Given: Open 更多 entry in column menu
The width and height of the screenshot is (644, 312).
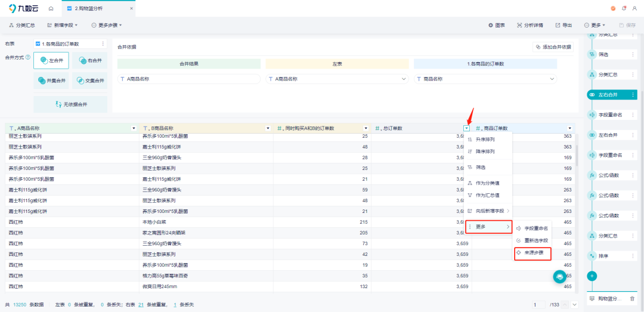Looking at the screenshot, I should [488, 227].
